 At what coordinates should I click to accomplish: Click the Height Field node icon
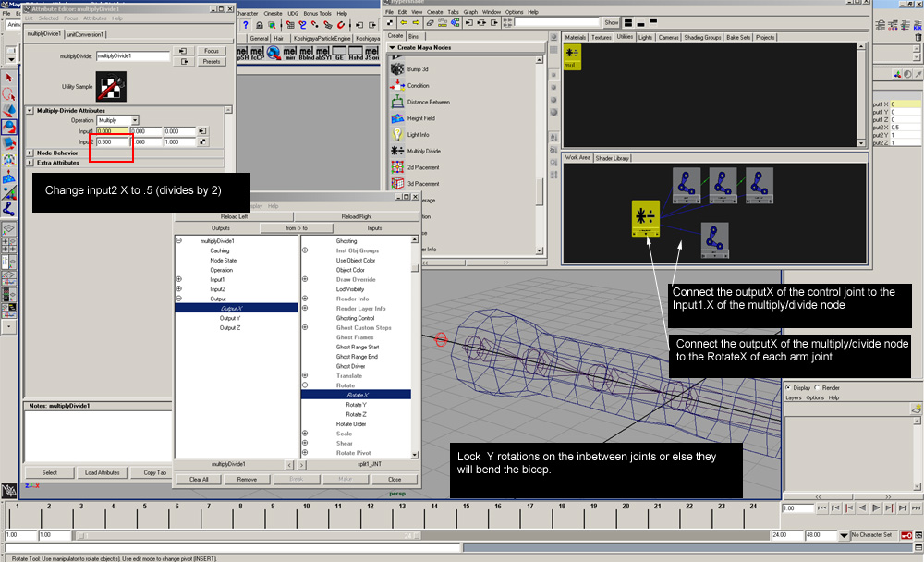pos(397,118)
